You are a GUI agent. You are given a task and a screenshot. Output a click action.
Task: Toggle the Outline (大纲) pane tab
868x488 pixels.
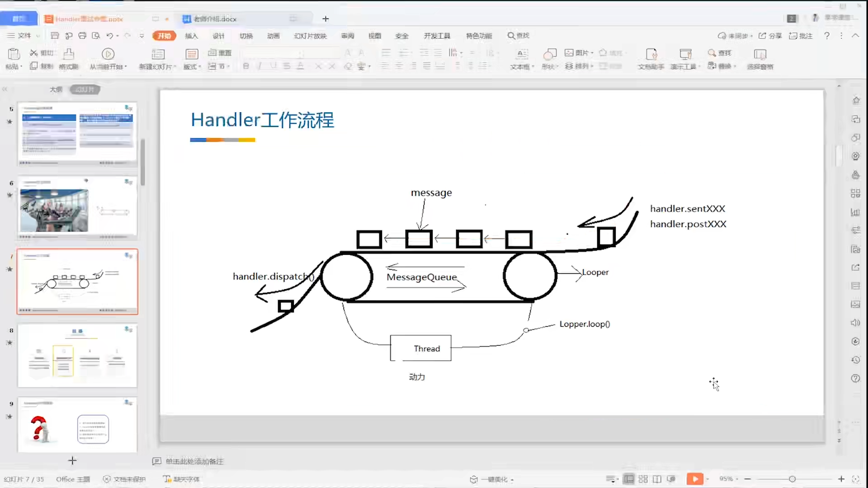[56, 89]
